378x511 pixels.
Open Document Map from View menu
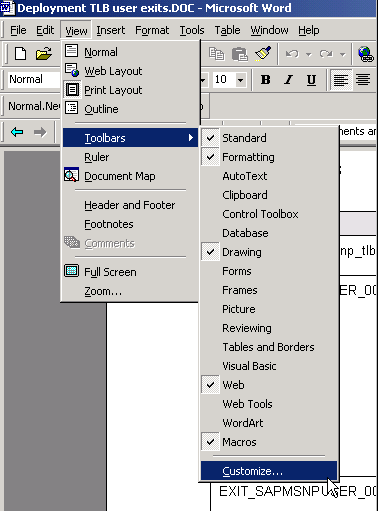click(x=131, y=176)
